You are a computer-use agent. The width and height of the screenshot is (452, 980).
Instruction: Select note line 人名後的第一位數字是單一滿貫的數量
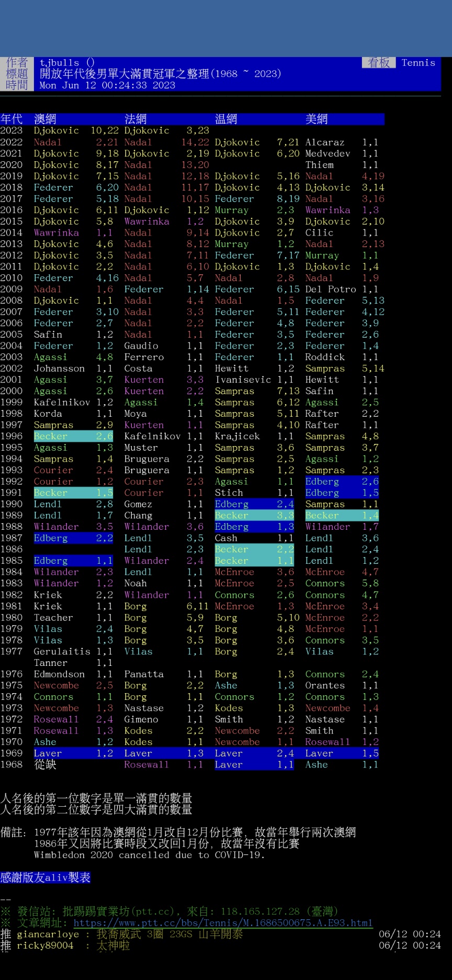point(96,798)
